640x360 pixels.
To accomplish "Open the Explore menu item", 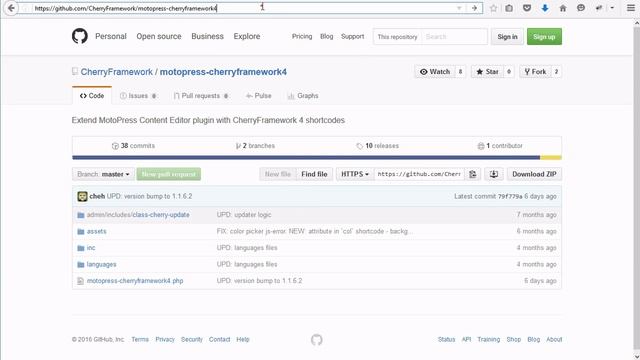I will click(247, 36).
